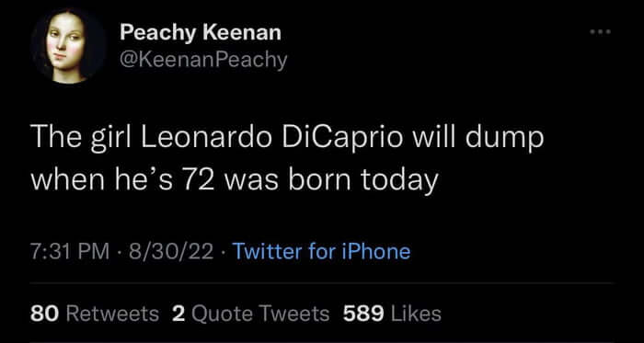Click the 8/30/22 date
This screenshot has width=644, height=343.
pyautogui.click(x=171, y=251)
